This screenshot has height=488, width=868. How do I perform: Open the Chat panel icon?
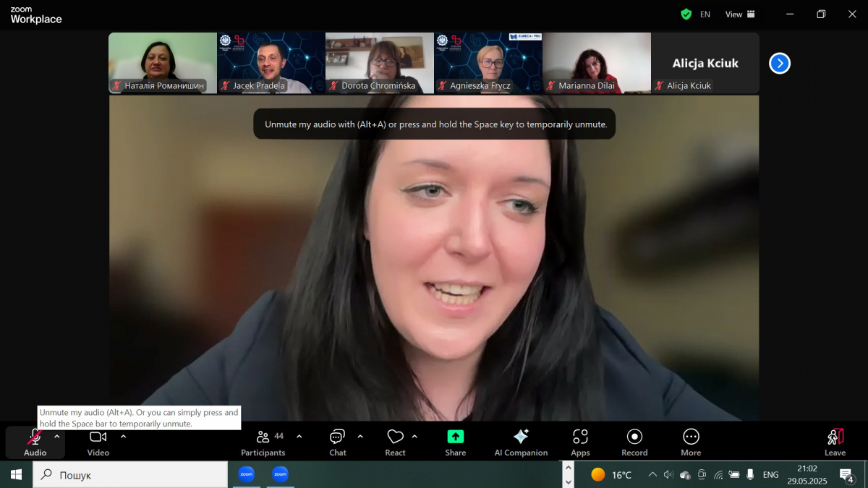pyautogui.click(x=337, y=437)
